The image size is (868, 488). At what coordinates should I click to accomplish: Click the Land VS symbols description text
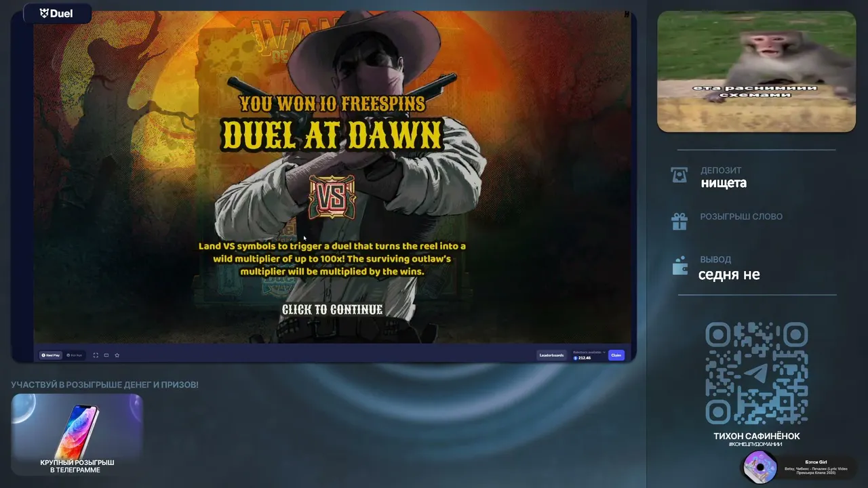click(332, 259)
